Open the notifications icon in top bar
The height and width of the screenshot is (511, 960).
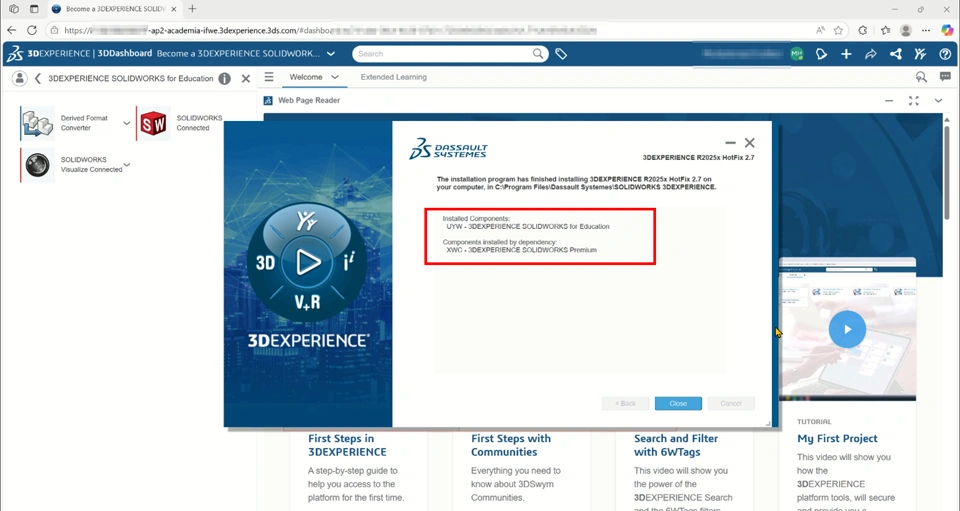[x=822, y=54]
